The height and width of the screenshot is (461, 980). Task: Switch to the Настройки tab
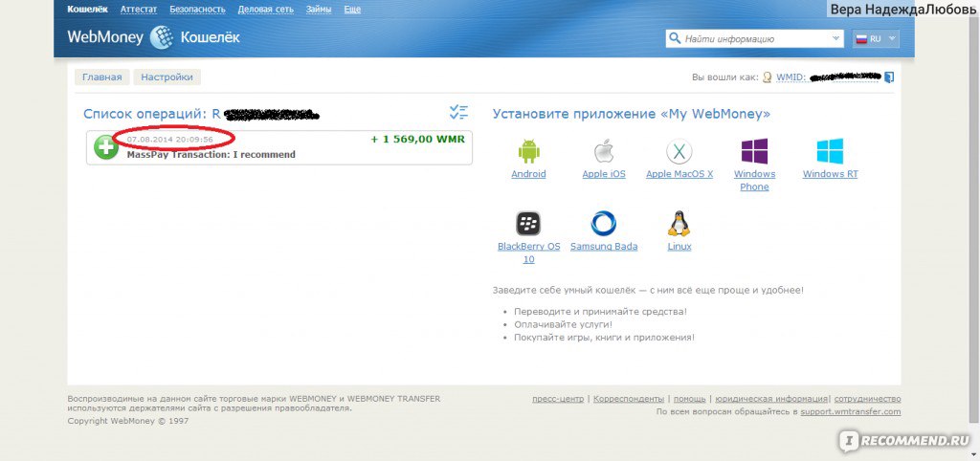167,77
